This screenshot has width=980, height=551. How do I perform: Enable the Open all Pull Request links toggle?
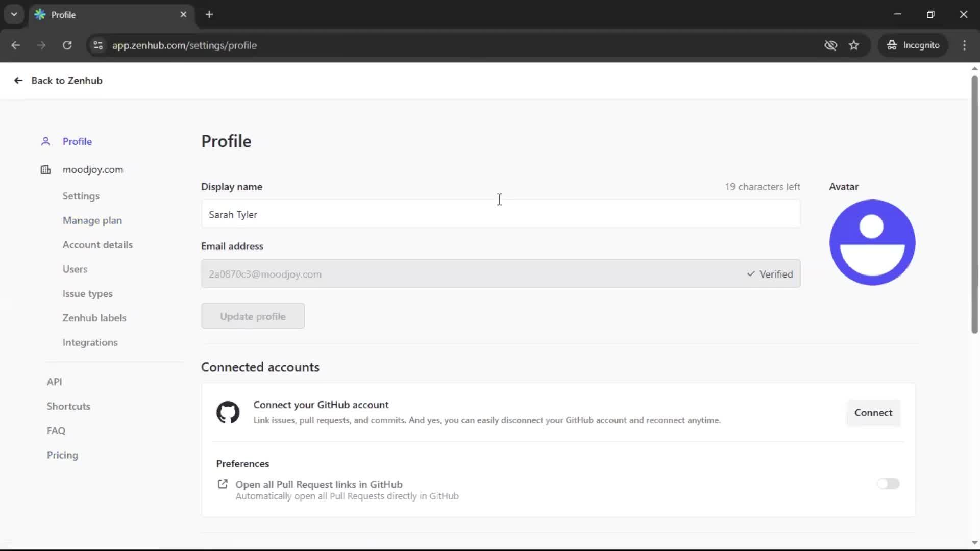(889, 484)
